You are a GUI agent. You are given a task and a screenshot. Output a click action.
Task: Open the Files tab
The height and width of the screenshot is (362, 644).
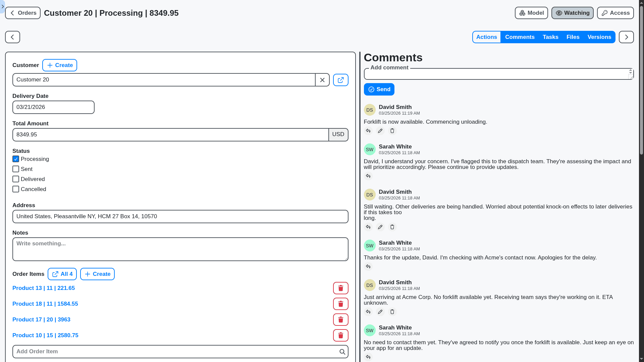[x=573, y=37]
